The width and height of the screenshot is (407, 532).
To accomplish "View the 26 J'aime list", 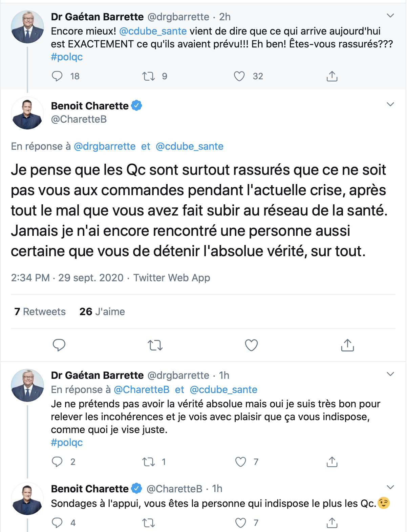I will pos(102,312).
